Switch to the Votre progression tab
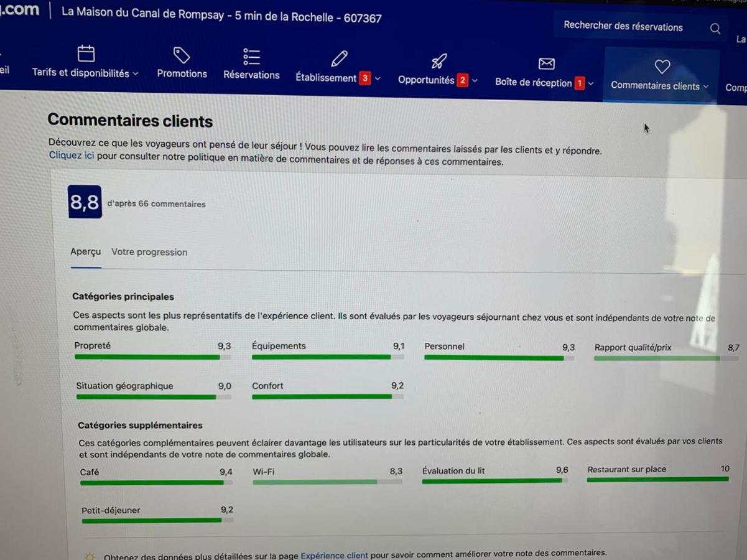Viewport: 747px width, 560px height. (x=149, y=252)
